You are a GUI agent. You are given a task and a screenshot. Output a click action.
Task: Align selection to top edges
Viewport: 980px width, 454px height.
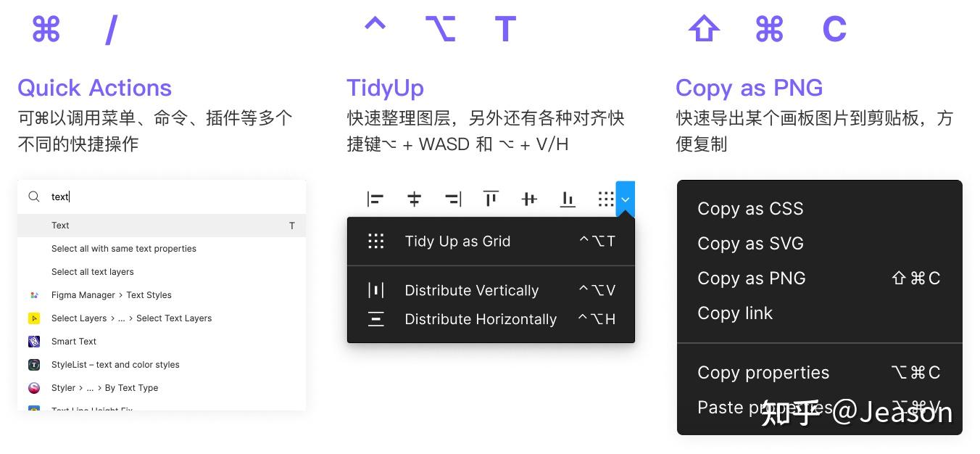[491, 199]
